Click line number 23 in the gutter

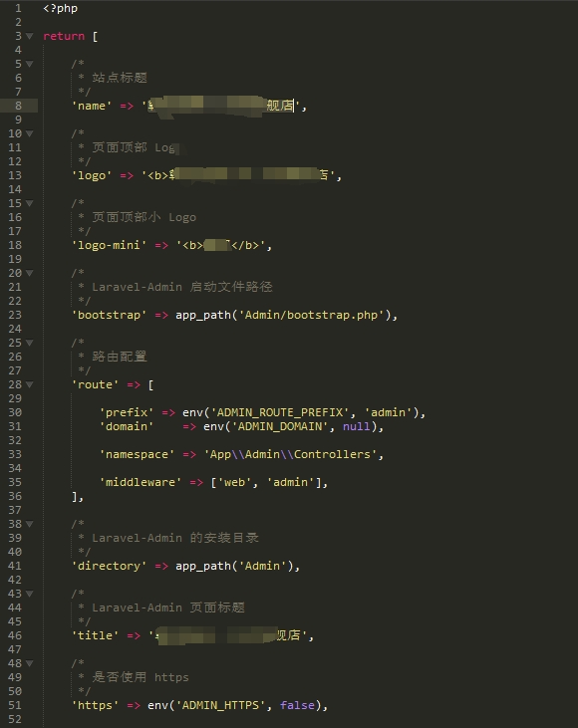(x=15, y=315)
